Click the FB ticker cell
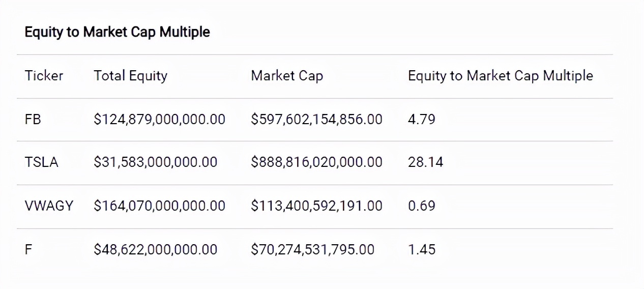This screenshot has width=644, height=289. click(33, 119)
